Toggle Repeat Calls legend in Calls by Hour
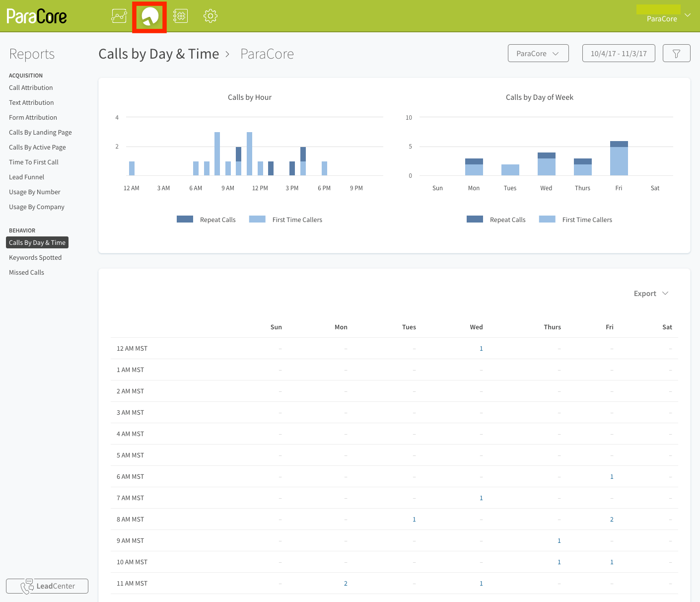700x602 pixels. pos(206,220)
